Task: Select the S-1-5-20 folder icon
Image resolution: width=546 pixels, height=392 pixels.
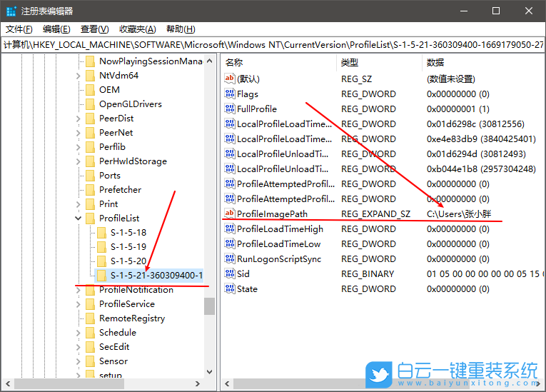Action: click(101, 261)
